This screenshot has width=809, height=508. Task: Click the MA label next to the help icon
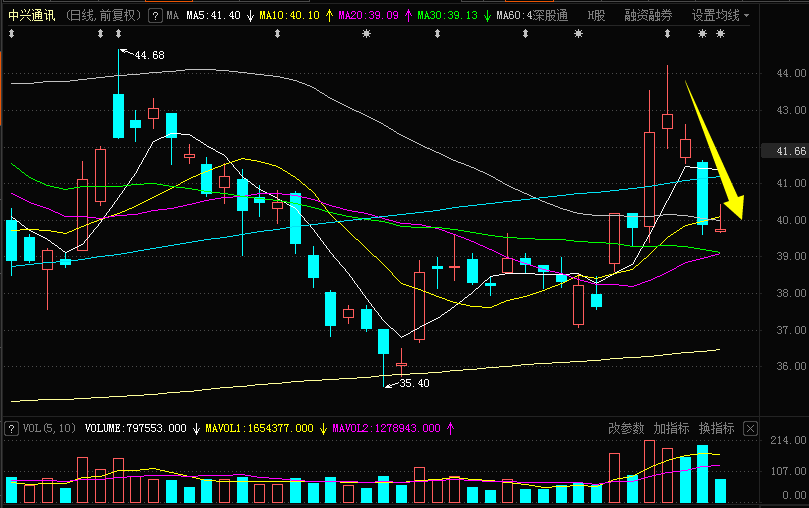click(x=173, y=15)
